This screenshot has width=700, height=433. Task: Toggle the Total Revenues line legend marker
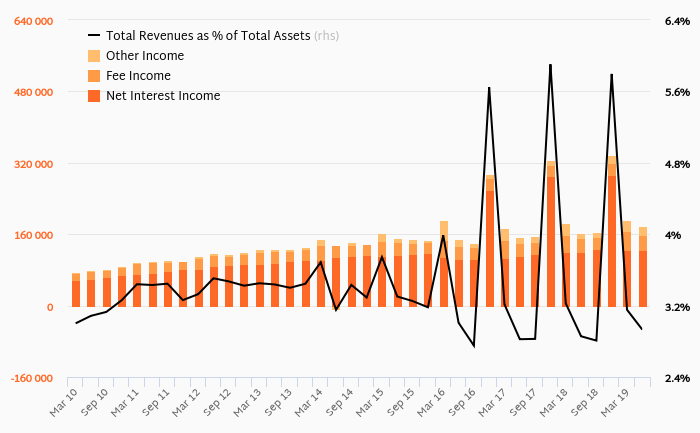point(94,36)
